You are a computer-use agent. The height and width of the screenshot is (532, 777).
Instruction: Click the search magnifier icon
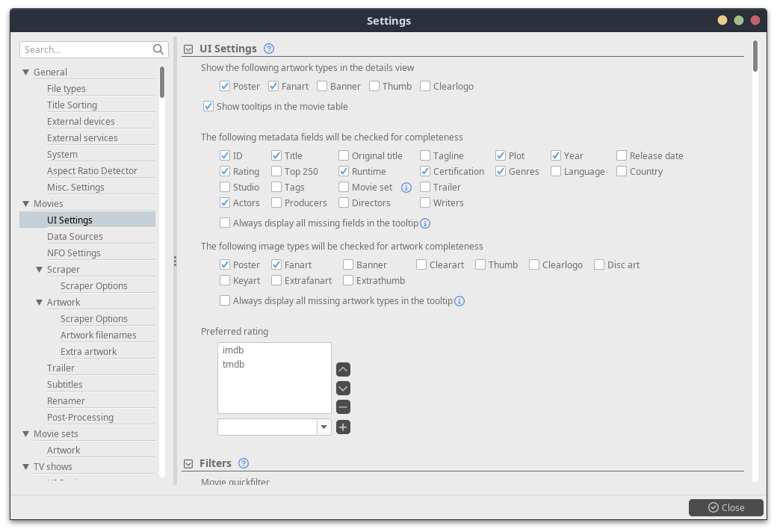158,49
